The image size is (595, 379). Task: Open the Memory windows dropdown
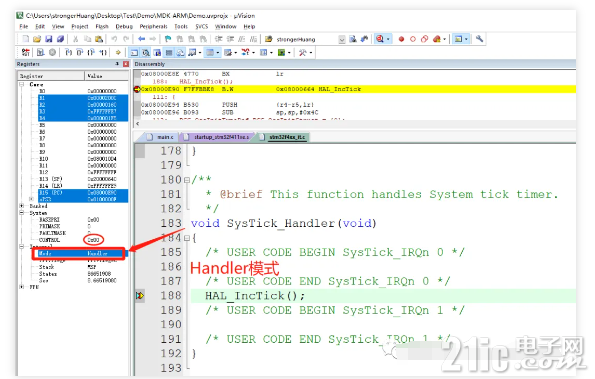[217, 52]
